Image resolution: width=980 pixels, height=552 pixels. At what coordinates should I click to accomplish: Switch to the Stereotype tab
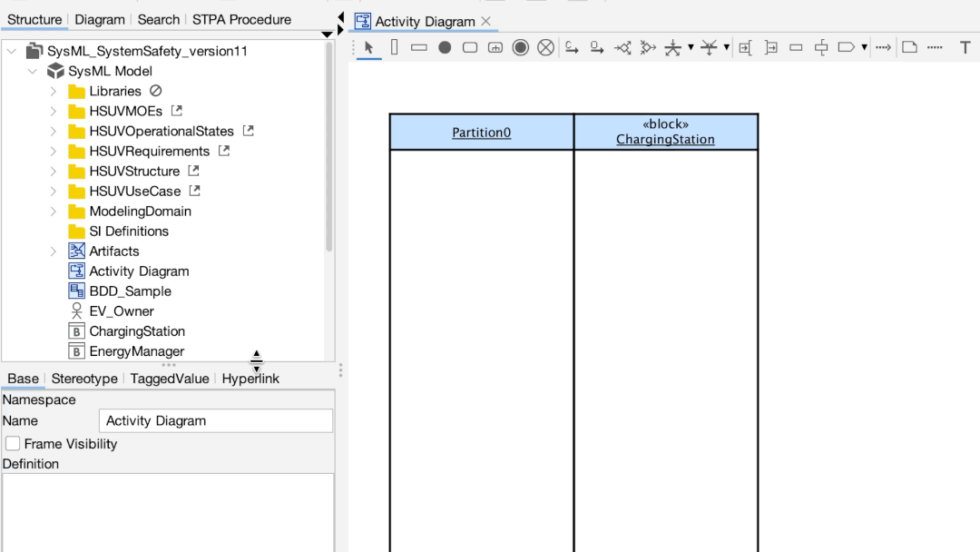[x=83, y=379]
